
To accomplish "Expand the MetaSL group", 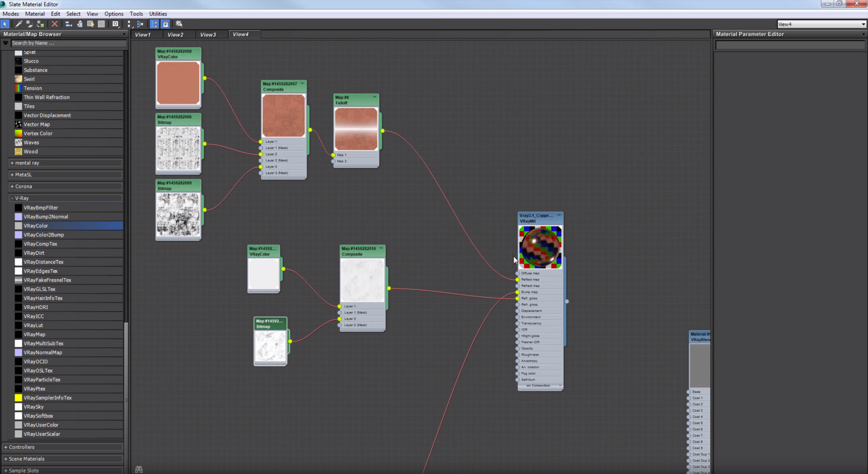I will click(65, 175).
